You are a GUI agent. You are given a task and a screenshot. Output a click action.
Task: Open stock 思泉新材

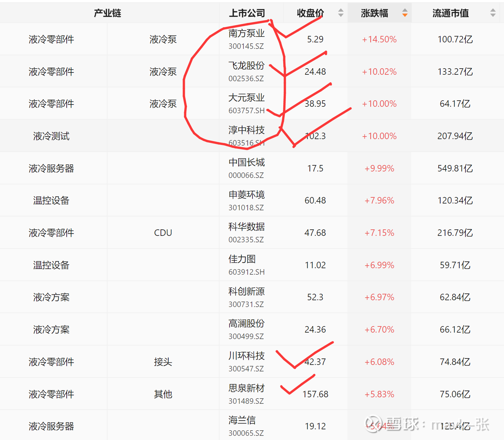pyautogui.click(x=247, y=388)
